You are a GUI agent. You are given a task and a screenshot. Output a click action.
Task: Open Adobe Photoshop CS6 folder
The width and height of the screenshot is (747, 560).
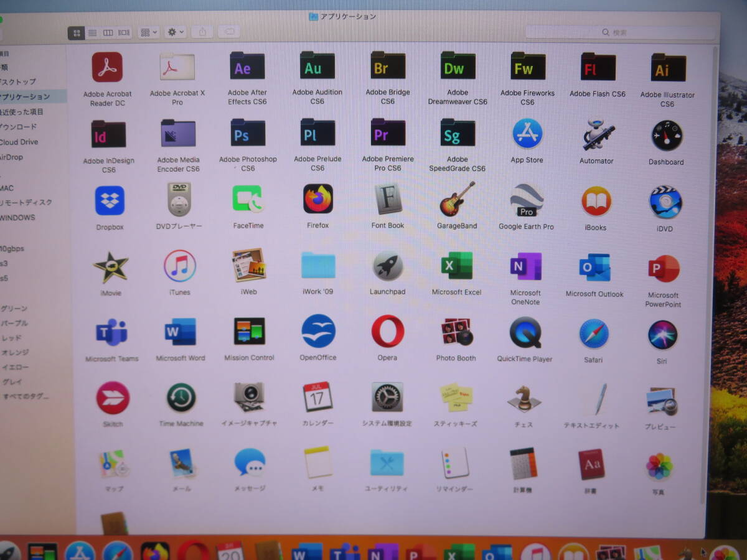[x=248, y=133]
